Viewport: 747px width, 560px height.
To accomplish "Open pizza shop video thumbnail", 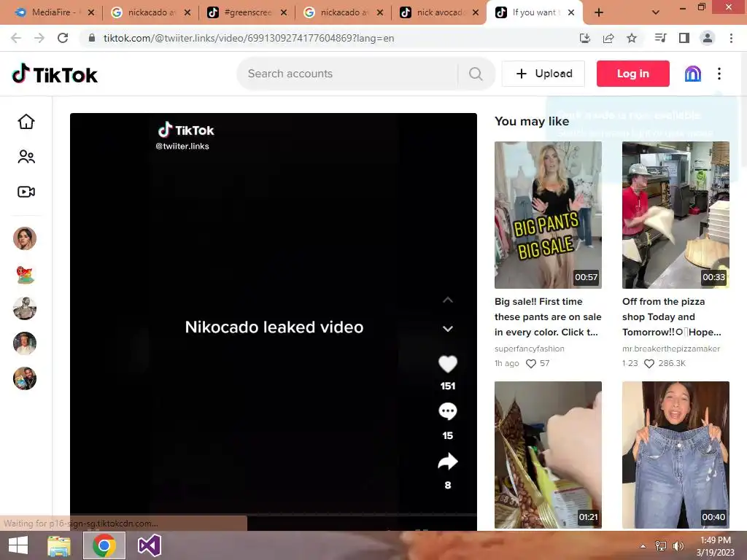I will (x=676, y=215).
